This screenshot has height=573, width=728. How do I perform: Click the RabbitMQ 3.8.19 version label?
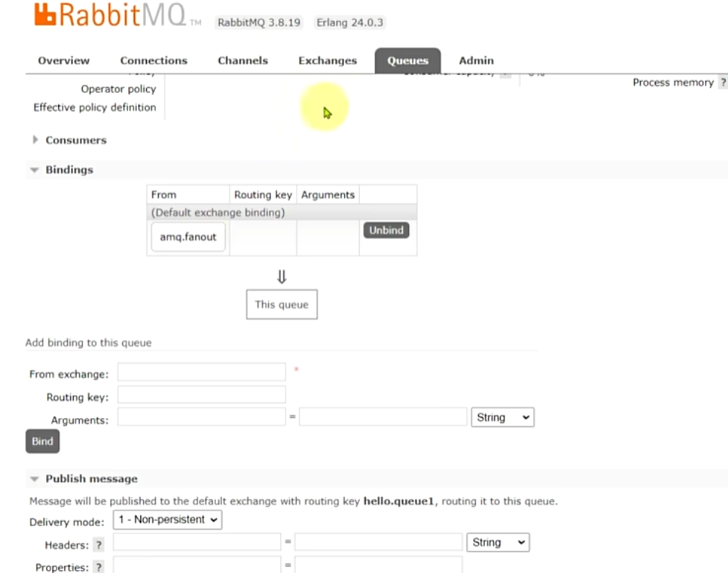tap(259, 23)
